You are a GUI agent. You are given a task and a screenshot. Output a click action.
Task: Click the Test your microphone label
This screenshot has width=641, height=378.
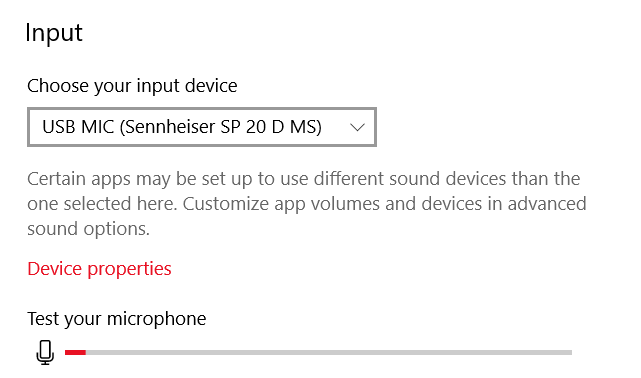[117, 319]
